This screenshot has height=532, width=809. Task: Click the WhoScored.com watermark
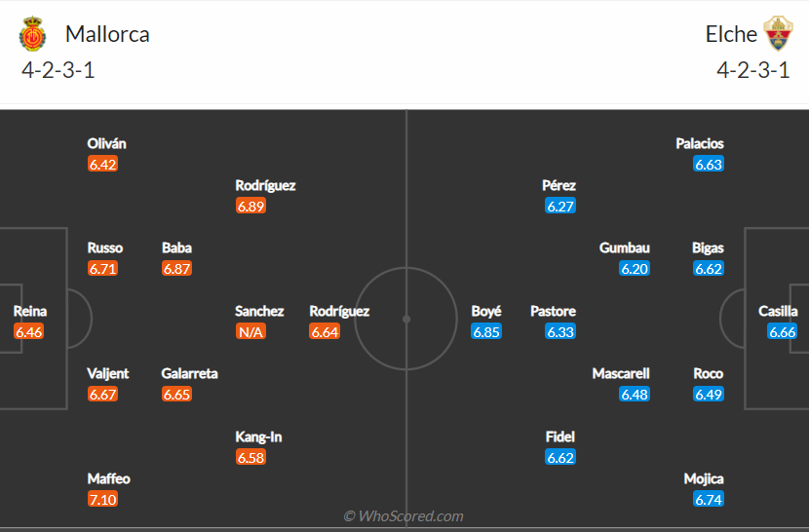[x=404, y=516]
